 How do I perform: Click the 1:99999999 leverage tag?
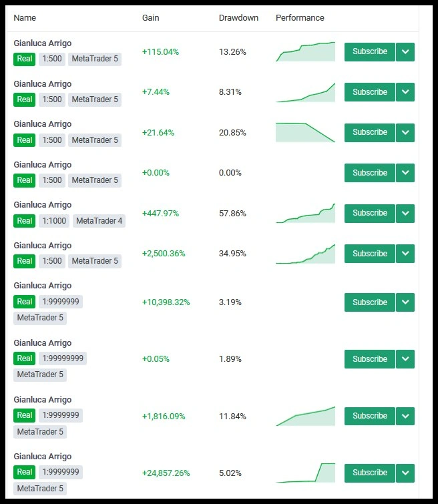(x=63, y=358)
